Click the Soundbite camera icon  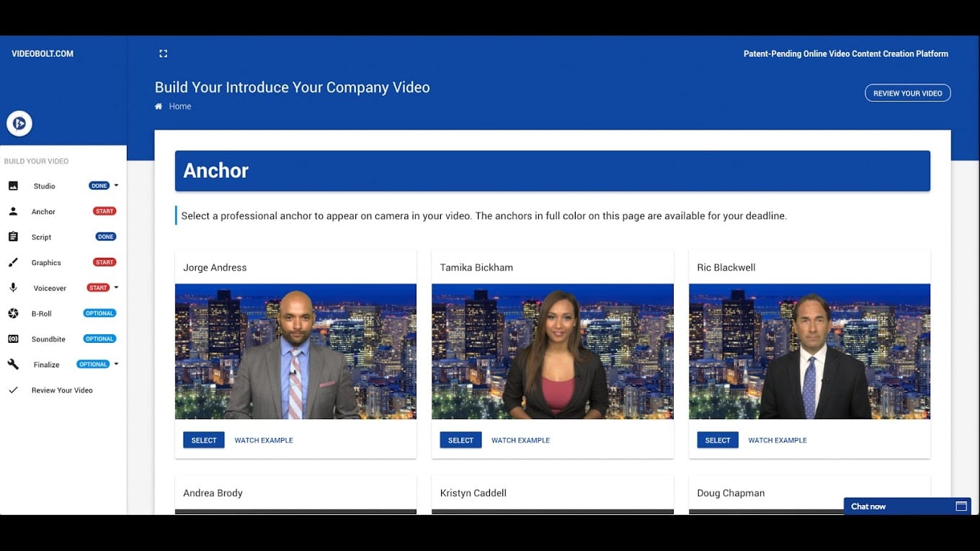tap(13, 339)
